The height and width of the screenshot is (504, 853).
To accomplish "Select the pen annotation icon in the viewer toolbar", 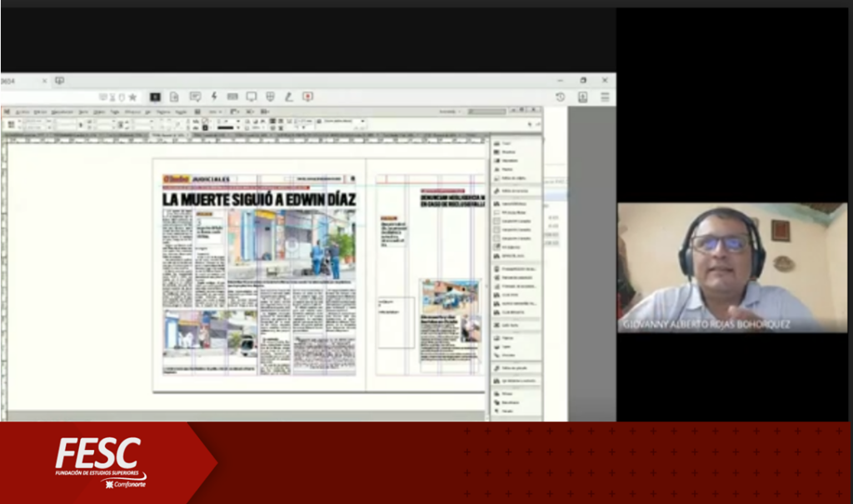I will 288,97.
